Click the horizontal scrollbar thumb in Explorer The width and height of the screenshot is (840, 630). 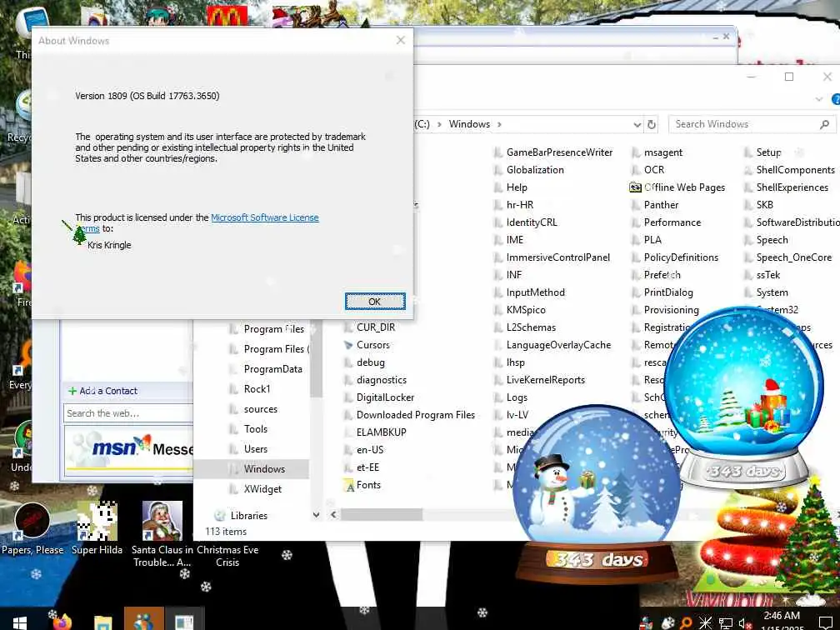(382, 515)
